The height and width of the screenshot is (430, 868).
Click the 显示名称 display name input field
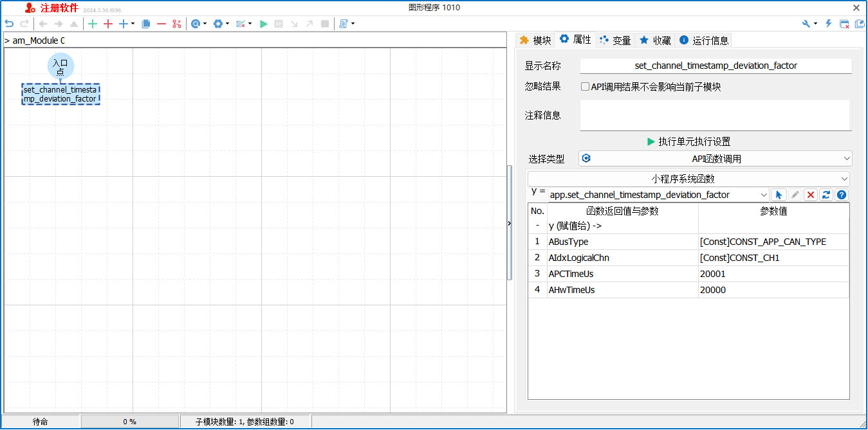pos(716,66)
